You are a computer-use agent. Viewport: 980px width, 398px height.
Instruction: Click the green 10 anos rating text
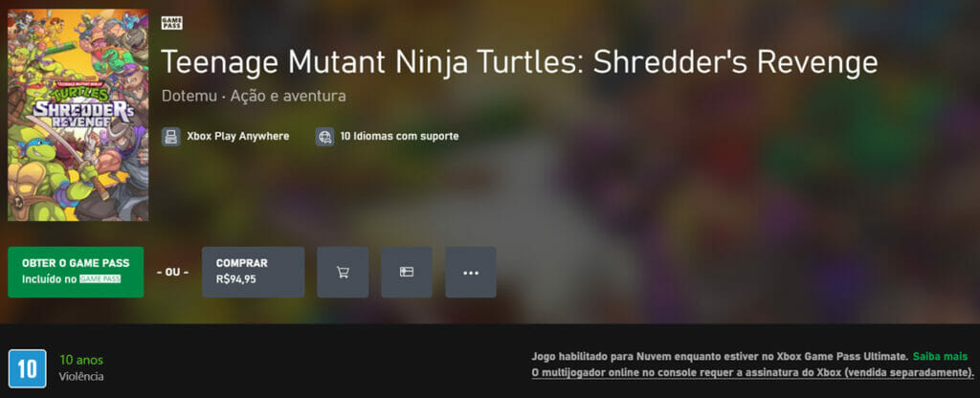point(81,360)
